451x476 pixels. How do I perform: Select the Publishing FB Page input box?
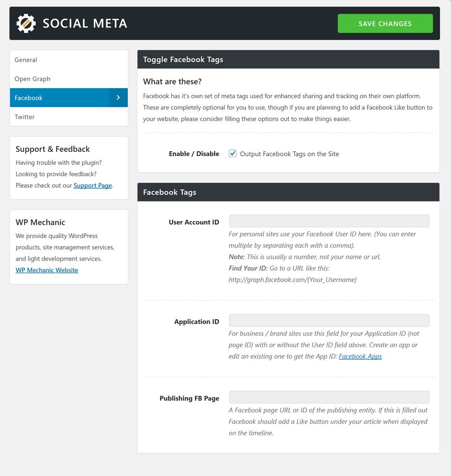(x=329, y=397)
